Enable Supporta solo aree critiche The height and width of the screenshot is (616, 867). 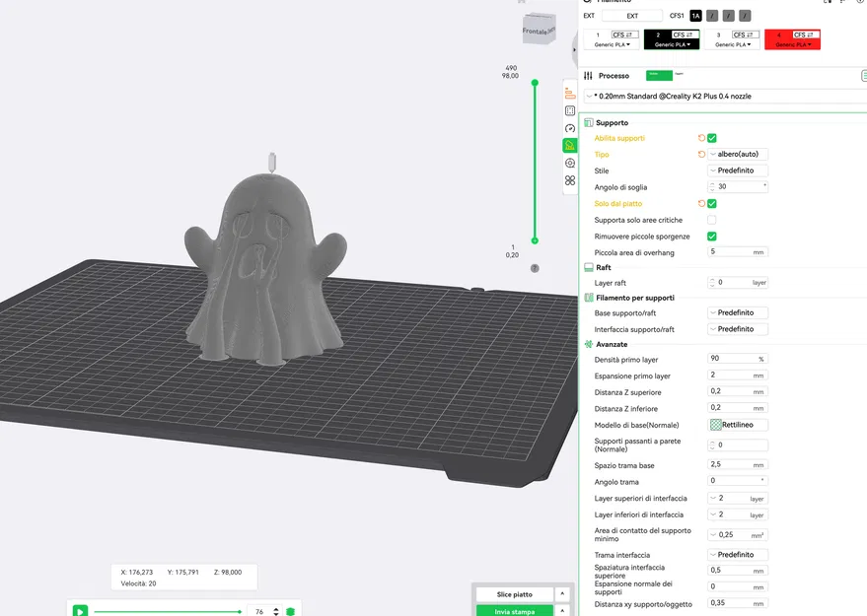coord(711,220)
